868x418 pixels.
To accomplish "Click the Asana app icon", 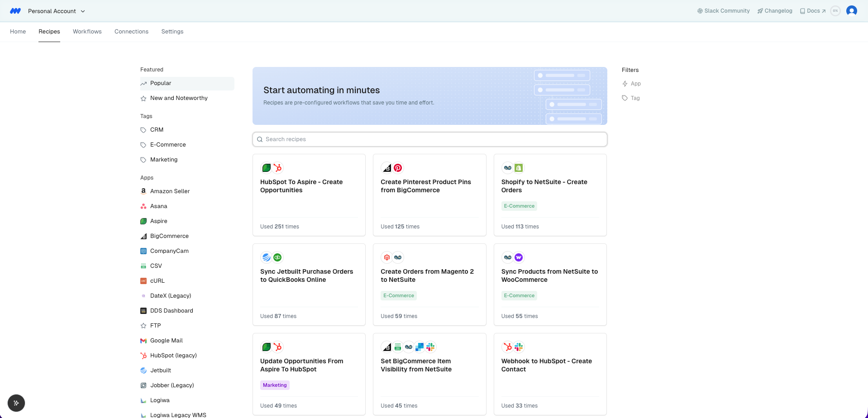I will tap(143, 206).
